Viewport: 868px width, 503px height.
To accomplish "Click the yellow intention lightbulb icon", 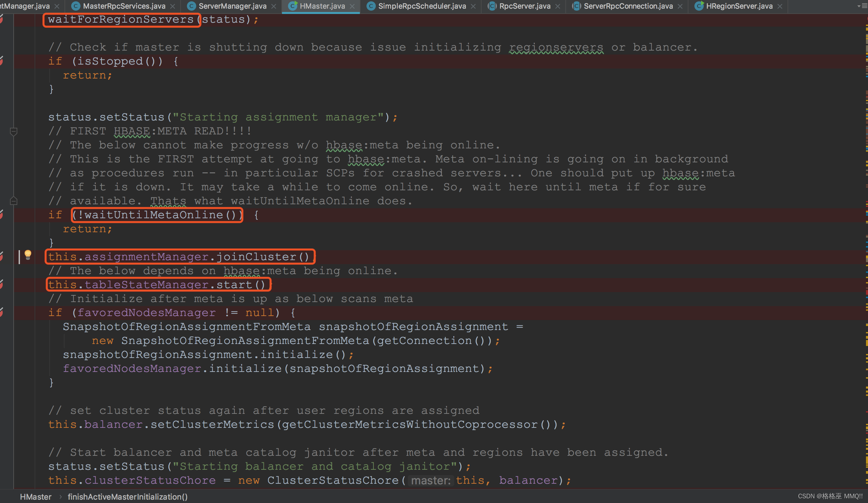I will (x=28, y=254).
